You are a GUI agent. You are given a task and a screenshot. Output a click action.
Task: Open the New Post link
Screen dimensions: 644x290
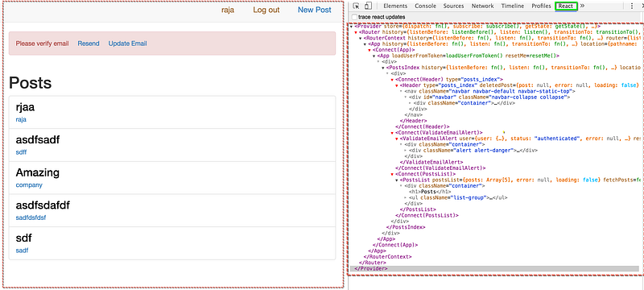pyautogui.click(x=315, y=10)
